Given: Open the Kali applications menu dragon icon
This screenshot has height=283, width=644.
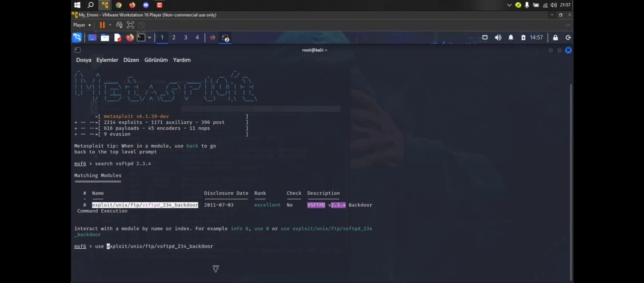Looking at the screenshot, I should click(77, 37).
